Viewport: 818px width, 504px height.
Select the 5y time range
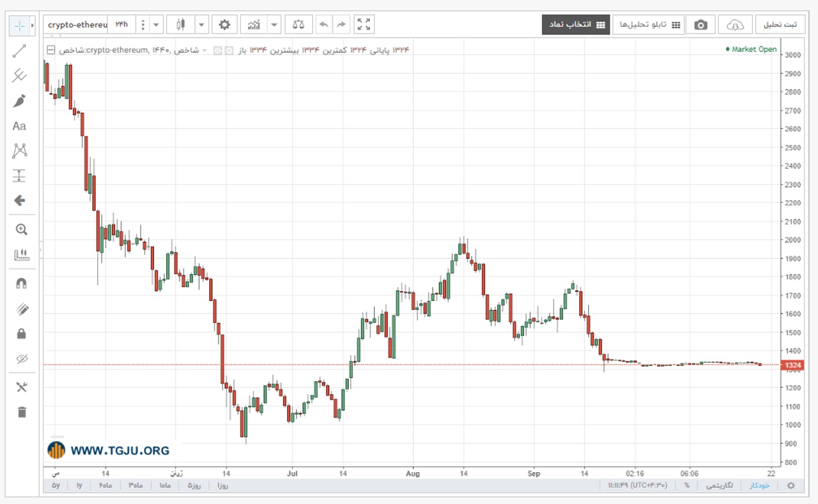coord(56,485)
